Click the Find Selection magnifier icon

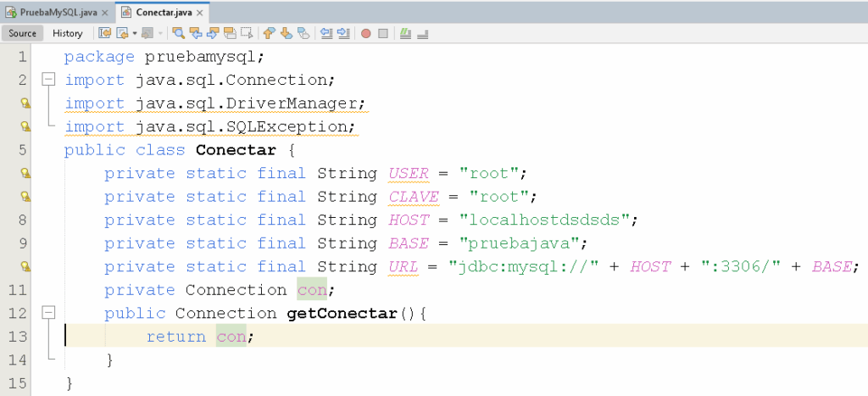click(179, 33)
